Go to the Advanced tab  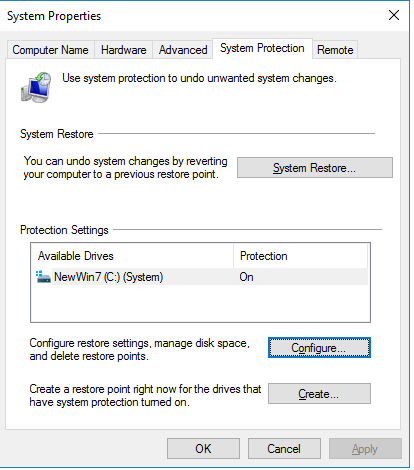tap(183, 50)
